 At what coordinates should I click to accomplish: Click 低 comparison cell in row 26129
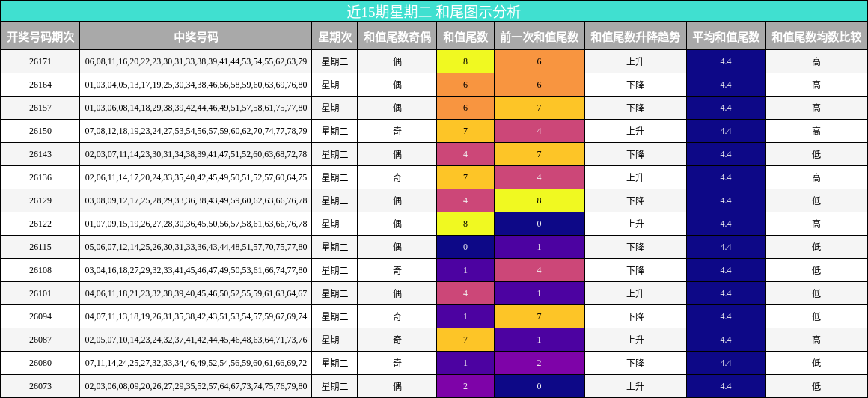[x=816, y=201]
